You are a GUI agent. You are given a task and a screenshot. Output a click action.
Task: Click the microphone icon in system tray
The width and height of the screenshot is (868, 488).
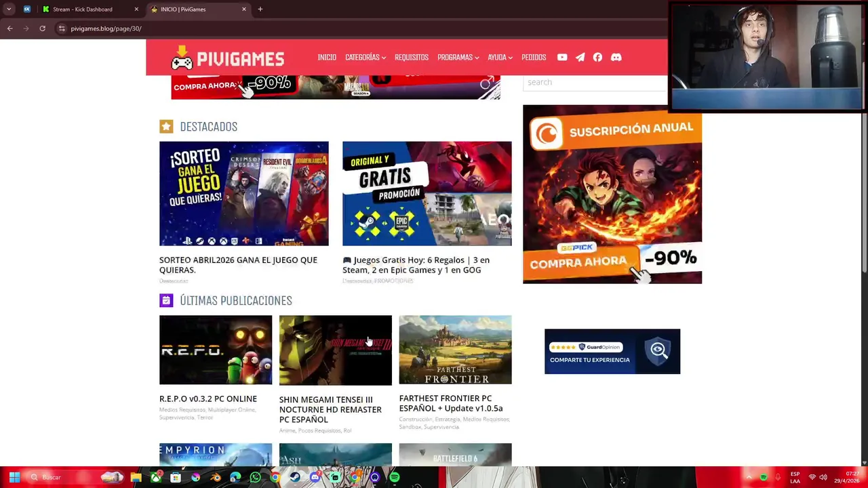pos(777,477)
